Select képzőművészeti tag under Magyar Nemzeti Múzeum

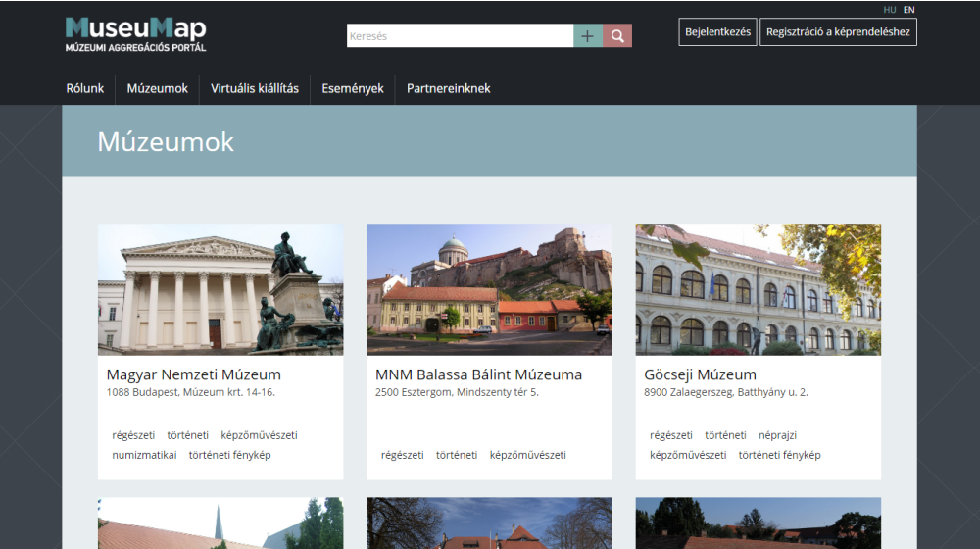point(259,435)
